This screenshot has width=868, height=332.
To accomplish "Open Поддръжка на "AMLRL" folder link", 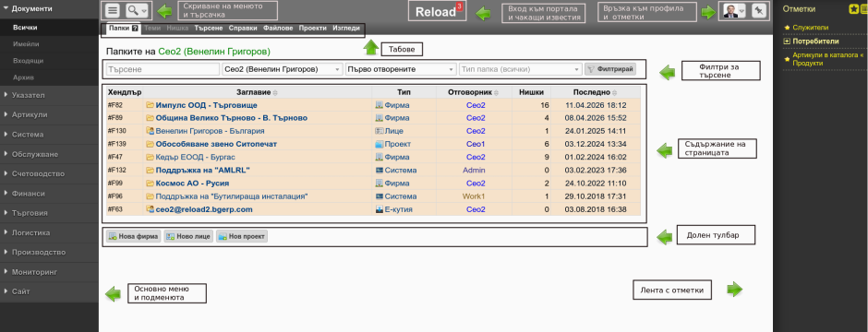I will pos(202,170).
